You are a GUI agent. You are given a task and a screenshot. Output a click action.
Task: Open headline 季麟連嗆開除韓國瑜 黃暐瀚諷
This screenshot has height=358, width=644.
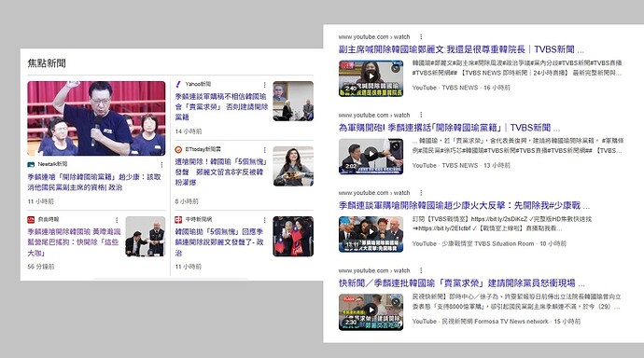75,242
